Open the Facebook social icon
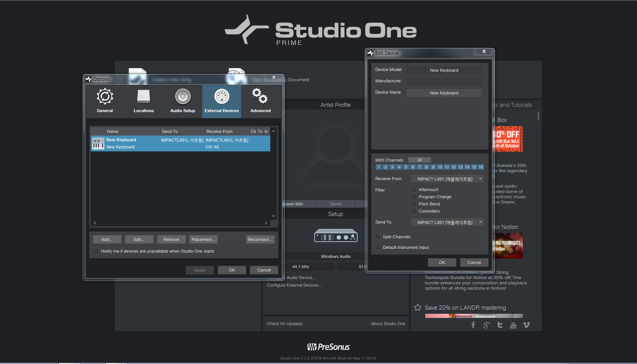This screenshot has width=637, height=364. click(473, 325)
